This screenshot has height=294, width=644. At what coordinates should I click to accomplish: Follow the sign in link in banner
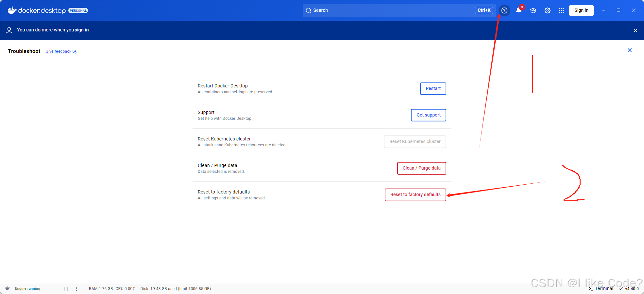pos(82,30)
